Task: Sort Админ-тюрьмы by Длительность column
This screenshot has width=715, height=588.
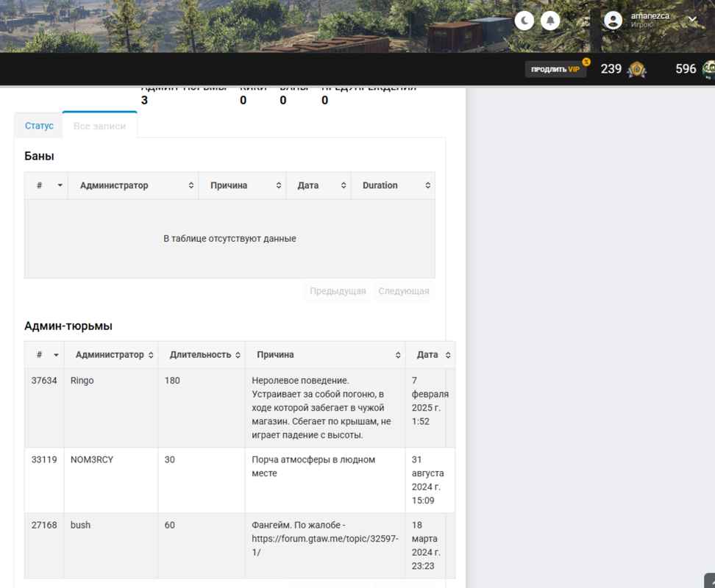Action: [202, 355]
